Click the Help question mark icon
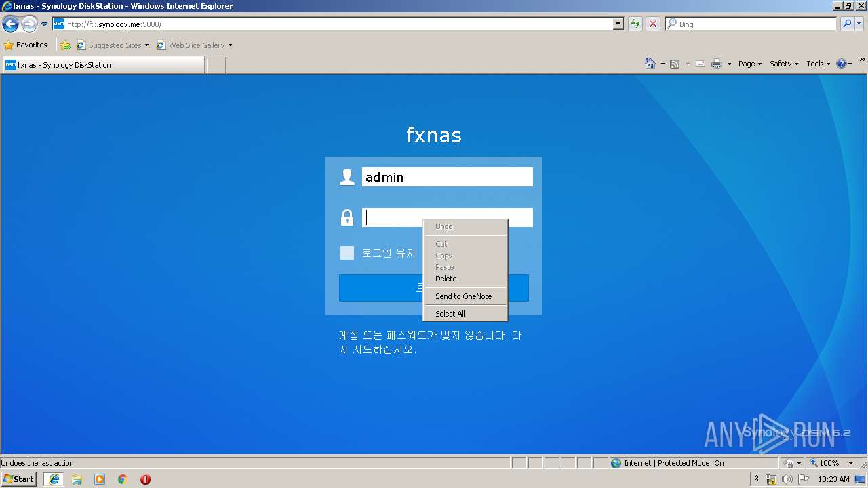868x488 pixels. point(842,64)
